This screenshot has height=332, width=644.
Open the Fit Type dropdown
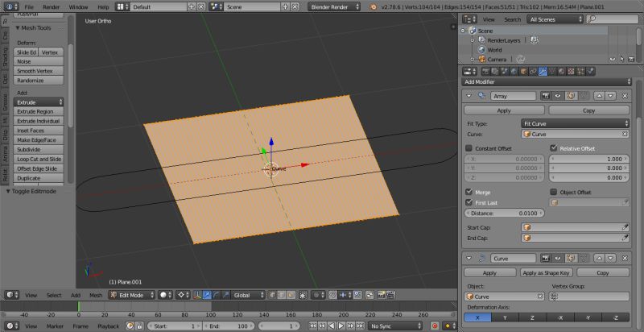coord(575,123)
